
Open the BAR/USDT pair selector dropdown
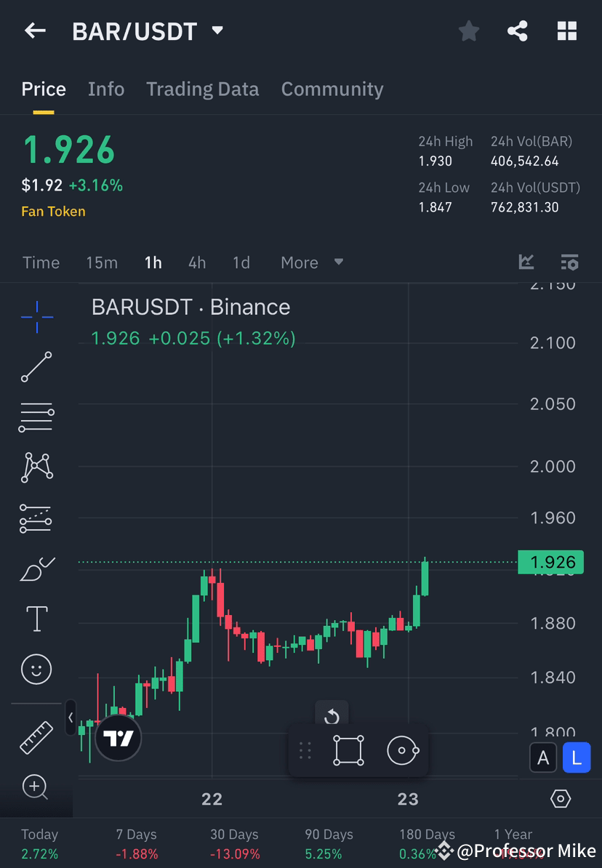point(217,31)
